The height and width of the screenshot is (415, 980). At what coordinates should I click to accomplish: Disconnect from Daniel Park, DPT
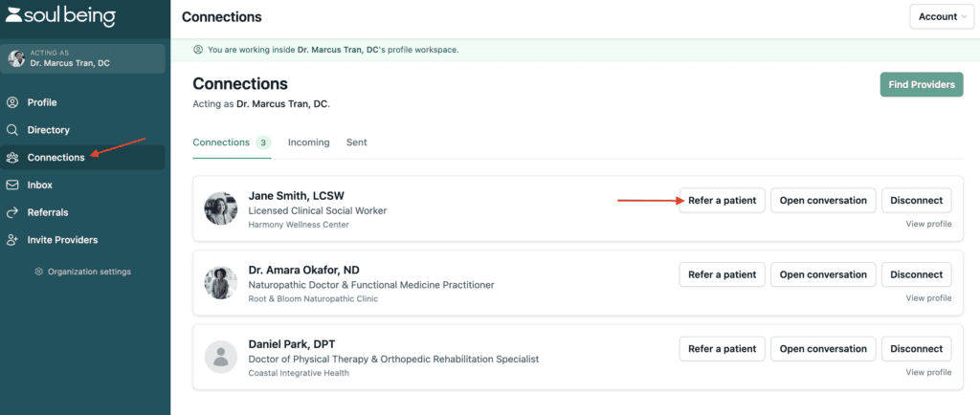916,349
